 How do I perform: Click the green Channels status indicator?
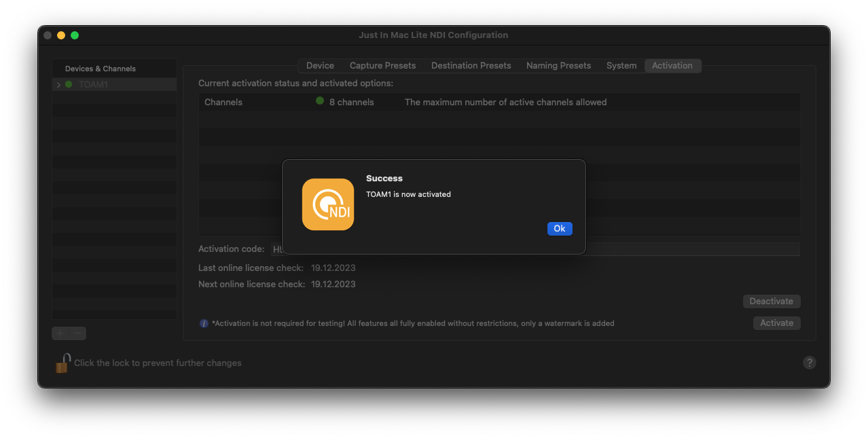(320, 101)
